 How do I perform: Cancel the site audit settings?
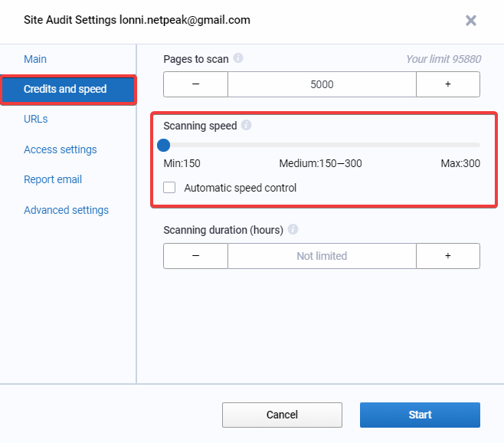pos(282,415)
